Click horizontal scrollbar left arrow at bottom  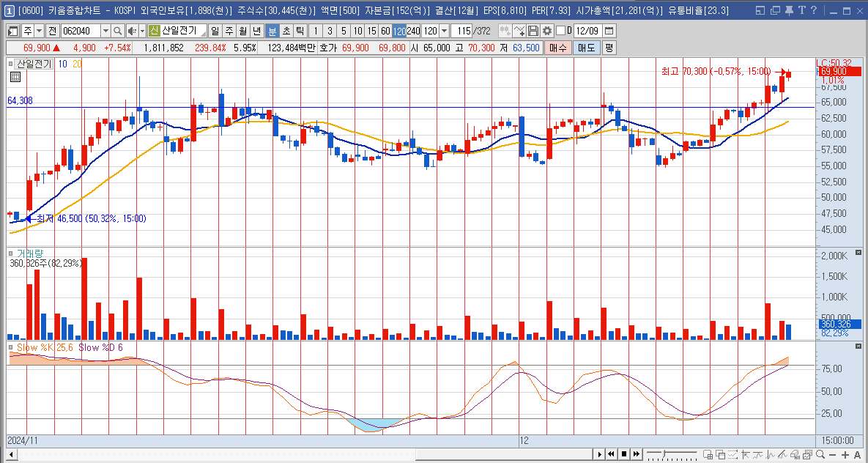[x=10, y=455]
